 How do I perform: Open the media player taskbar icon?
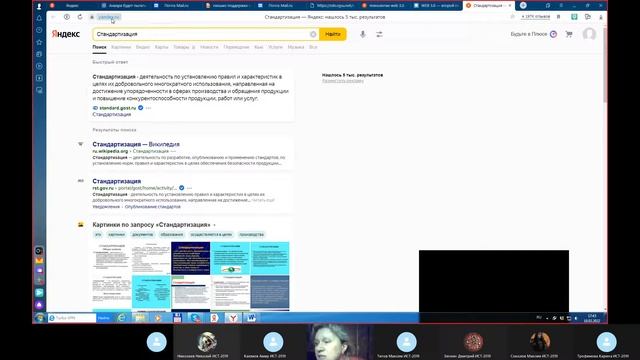pyautogui.click(x=158, y=318)
